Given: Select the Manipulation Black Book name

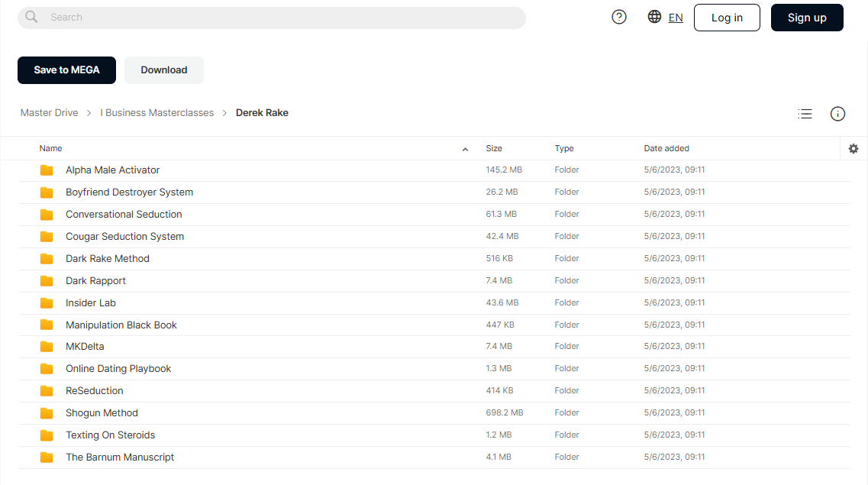Looking at the screenshot, I should [121, 325].
